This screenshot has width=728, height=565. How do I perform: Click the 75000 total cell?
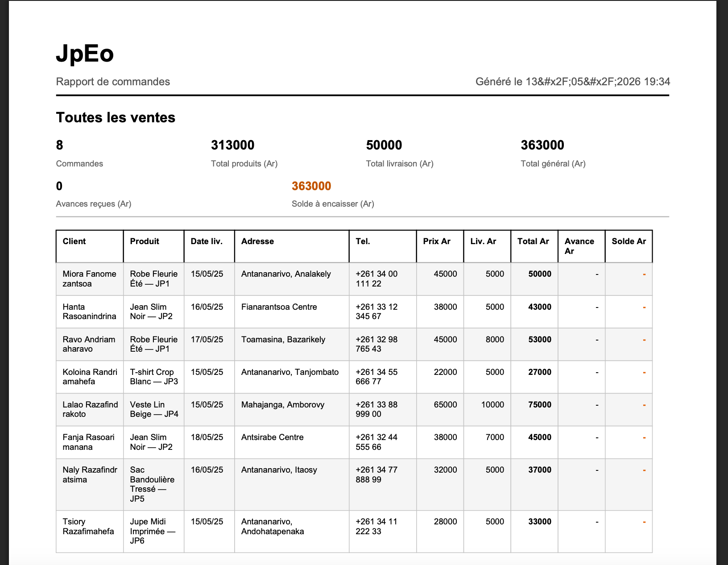[x=534, y=409]
